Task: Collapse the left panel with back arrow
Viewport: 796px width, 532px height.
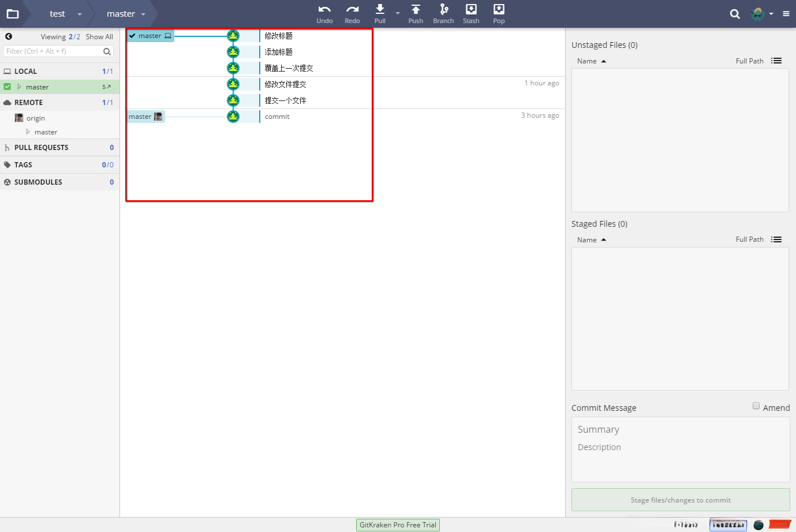Action: click(x=9, y=36)
